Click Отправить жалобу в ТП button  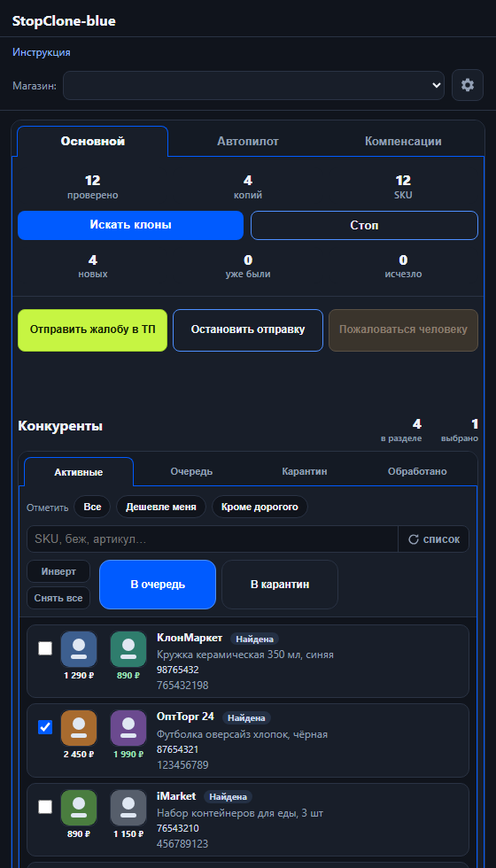92,329
